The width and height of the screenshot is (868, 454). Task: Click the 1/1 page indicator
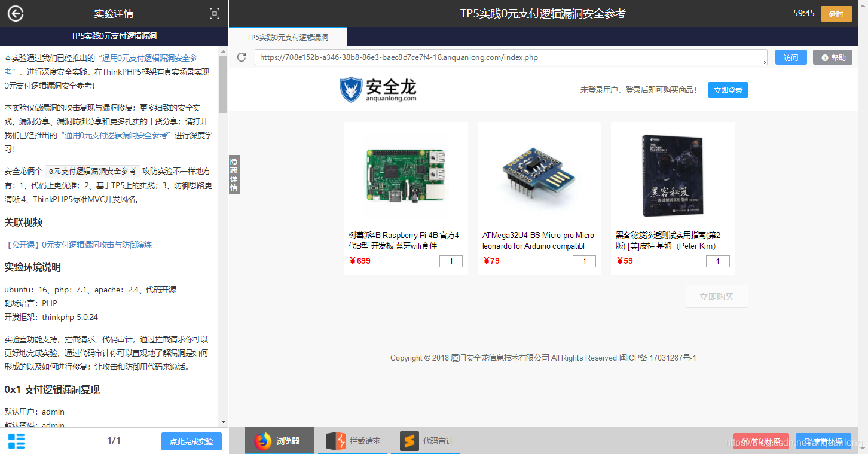[114, 441]
